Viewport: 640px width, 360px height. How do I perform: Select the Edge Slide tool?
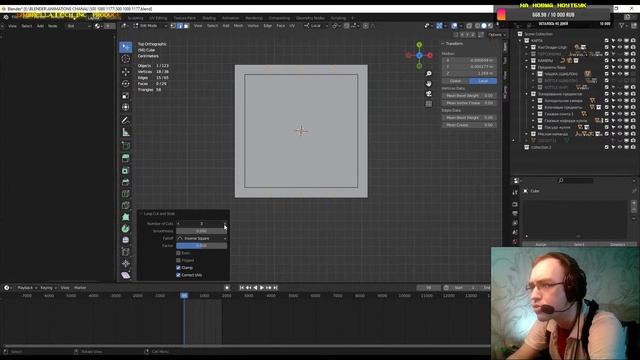(x=126, y=252)
